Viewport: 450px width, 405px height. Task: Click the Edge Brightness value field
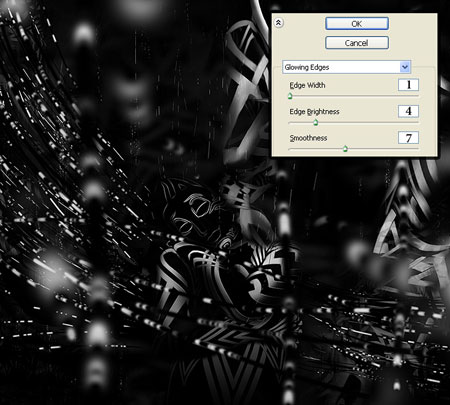coord(408,111)
